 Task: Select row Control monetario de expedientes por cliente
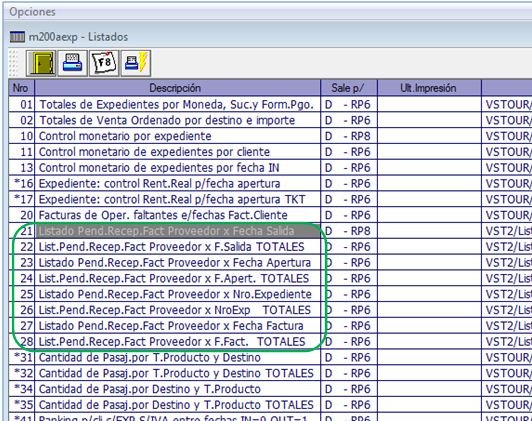point(177,152)
